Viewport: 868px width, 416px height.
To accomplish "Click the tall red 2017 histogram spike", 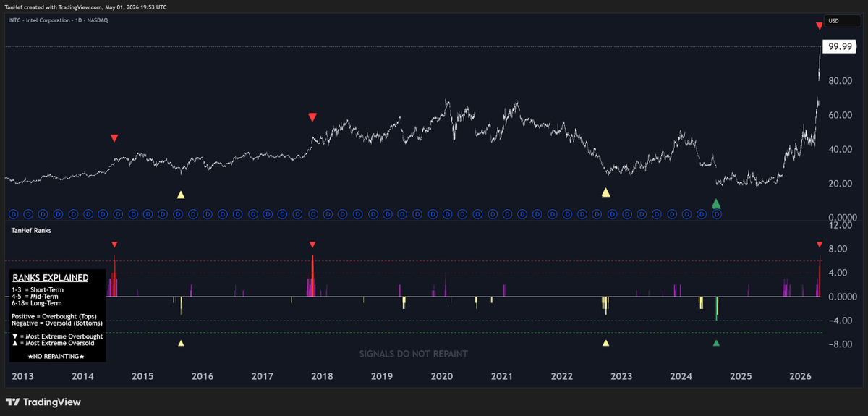I will click(312, 275).
